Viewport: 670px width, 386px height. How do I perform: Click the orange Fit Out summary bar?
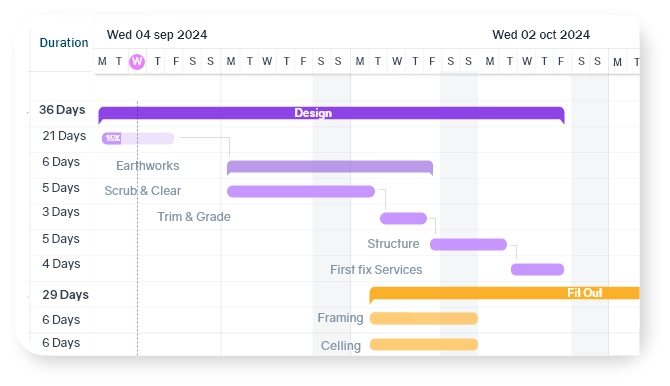[x=504, y=293]
